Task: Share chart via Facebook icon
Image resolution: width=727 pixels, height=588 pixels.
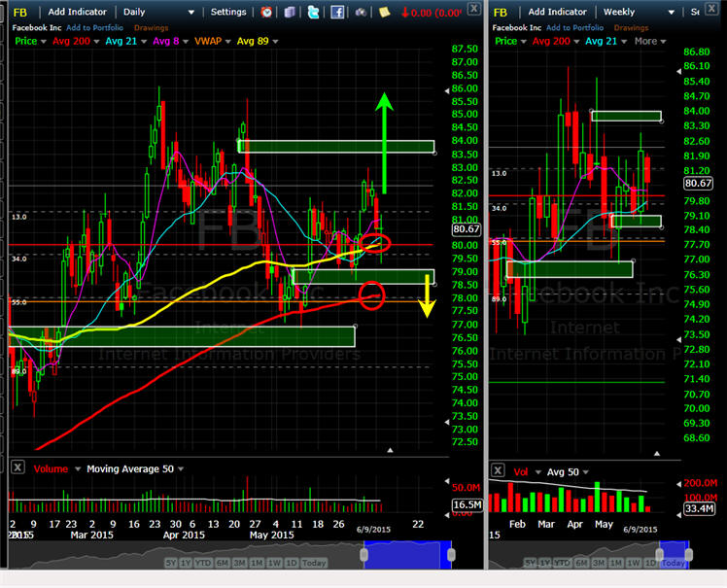Action: 336,12
